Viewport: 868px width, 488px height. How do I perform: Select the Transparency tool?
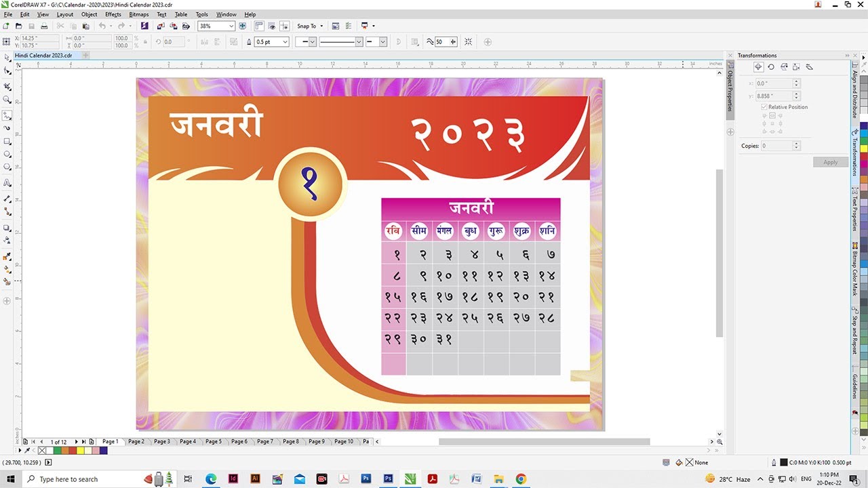[x=7, y=240]
